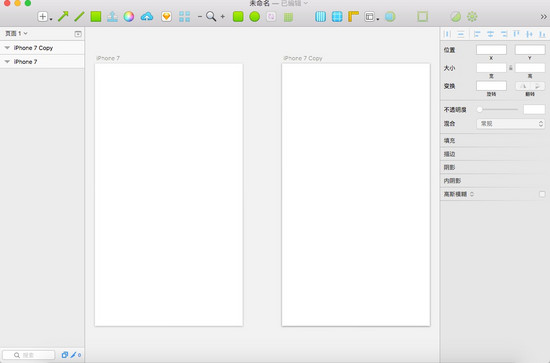Select the green line tool
Image resolution: width=550 pixels, height=363 pixels.
(79, 16)
